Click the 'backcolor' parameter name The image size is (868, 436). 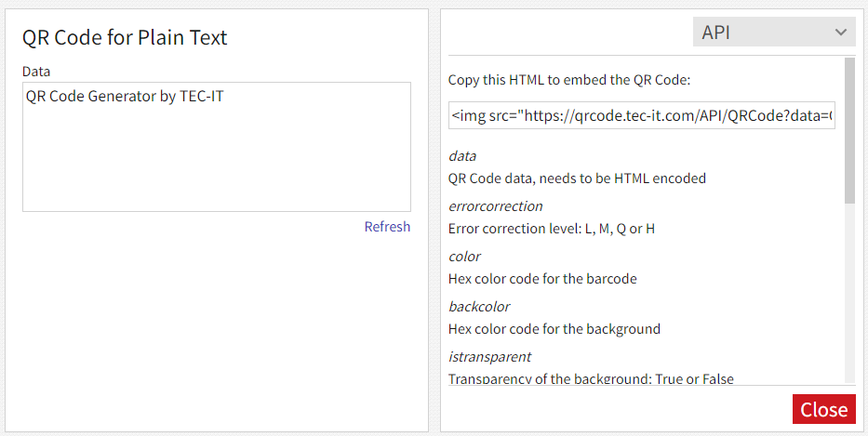tap(478, 307)
